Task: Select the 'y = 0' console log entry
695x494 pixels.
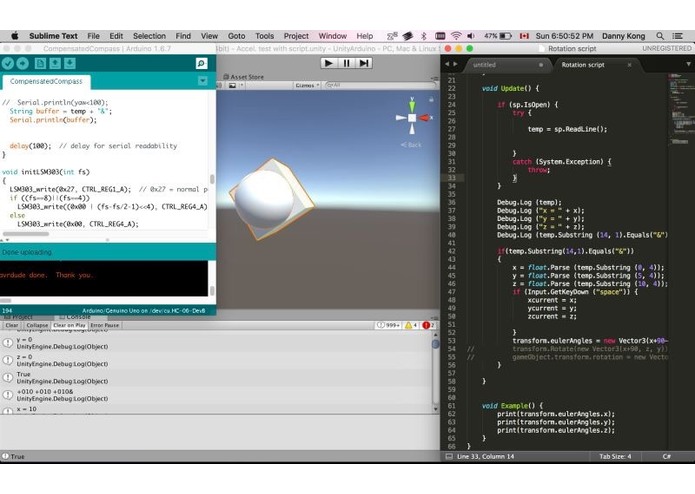Action: (x=215, y=343)
